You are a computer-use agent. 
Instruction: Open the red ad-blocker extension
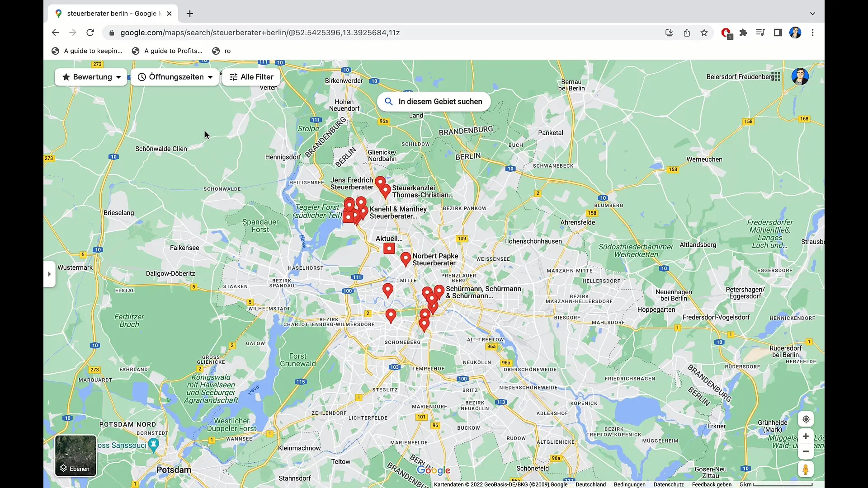(x=726, y=33)
